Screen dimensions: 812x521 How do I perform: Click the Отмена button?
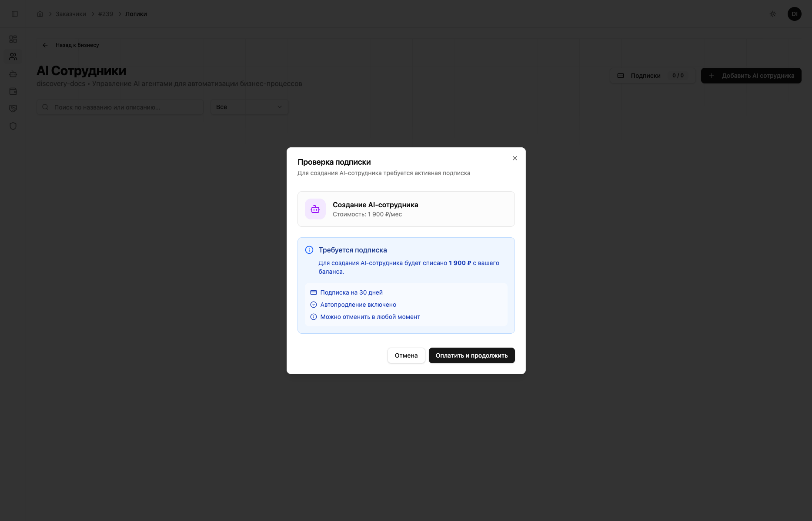pos(406,355)
